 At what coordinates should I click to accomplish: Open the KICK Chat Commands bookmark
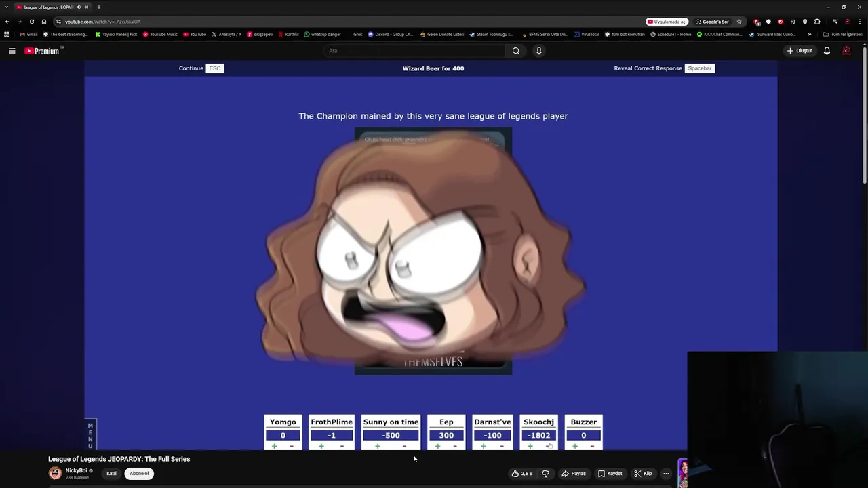point(719,34)
